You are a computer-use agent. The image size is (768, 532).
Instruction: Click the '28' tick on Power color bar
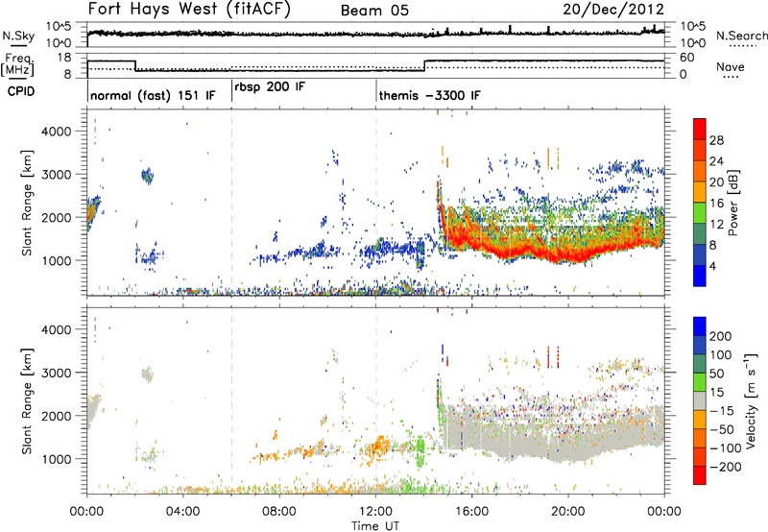click(716, 140)
